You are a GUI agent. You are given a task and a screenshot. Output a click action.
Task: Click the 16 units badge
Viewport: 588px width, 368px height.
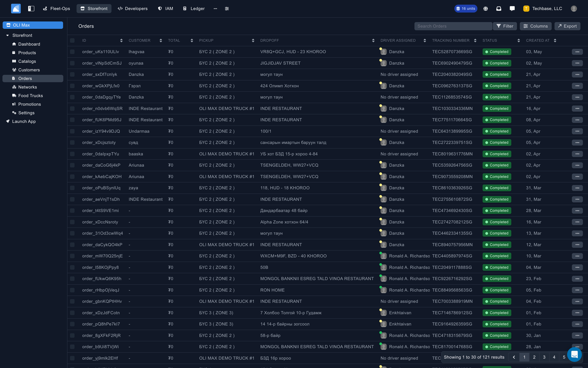465,9
